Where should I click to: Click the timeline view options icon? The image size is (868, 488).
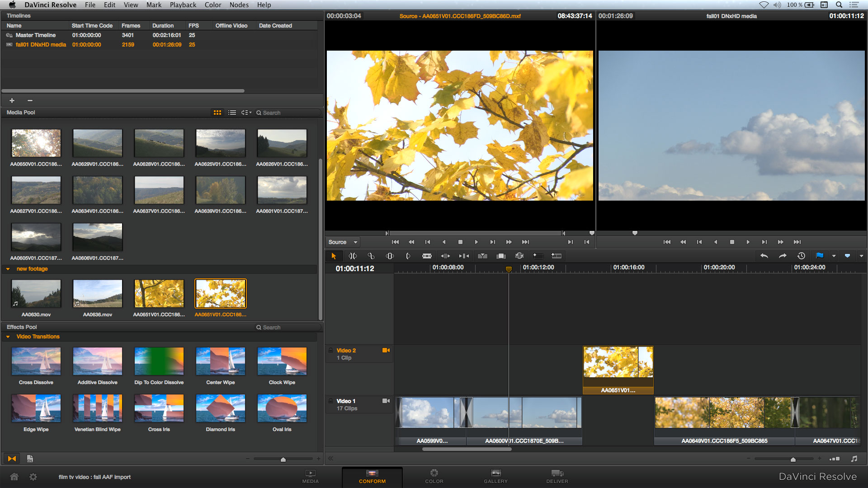(835, 459)
